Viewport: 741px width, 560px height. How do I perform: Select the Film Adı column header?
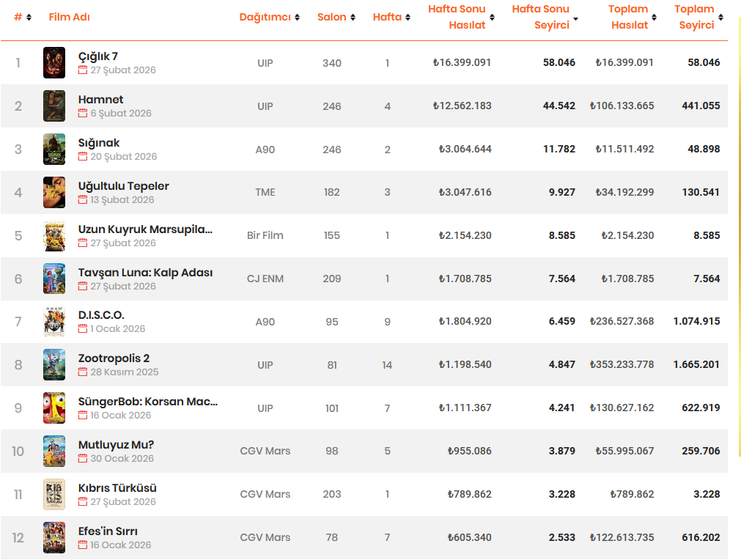[69, 17]
